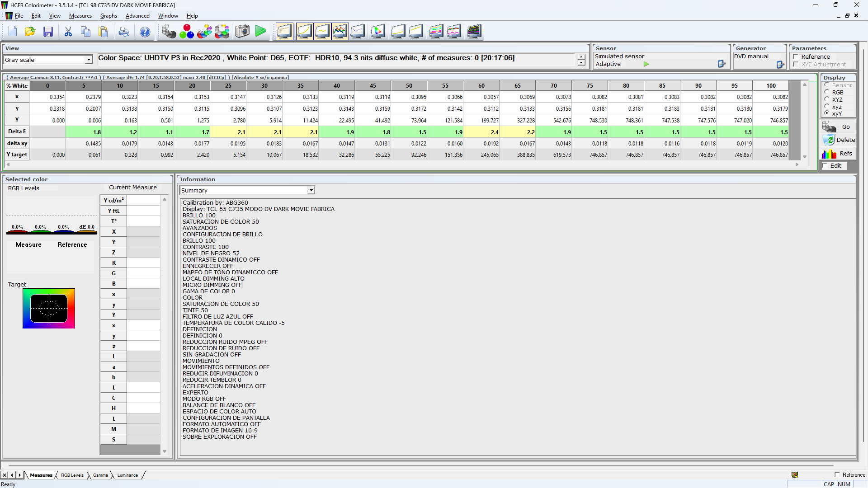
Task: Click the New document icon
Action: (x=13, y=31)
